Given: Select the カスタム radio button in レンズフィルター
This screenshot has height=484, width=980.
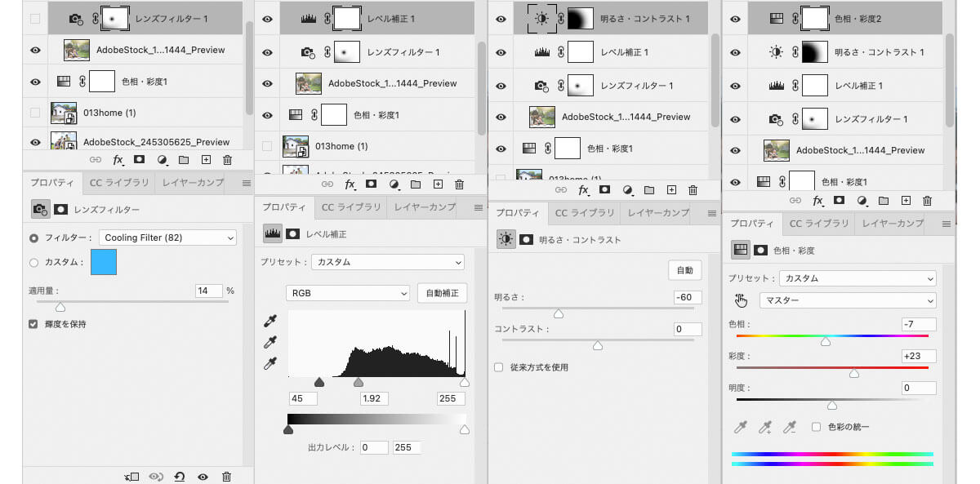Looking at the screenshot, I should coord(33,263).
